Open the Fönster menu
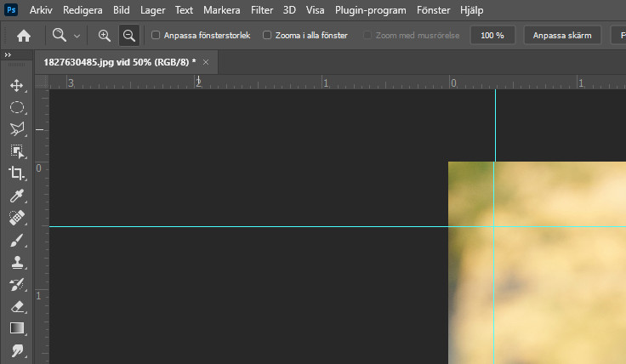The width and height of the screenshot is (626, 364). pos(433,10)
